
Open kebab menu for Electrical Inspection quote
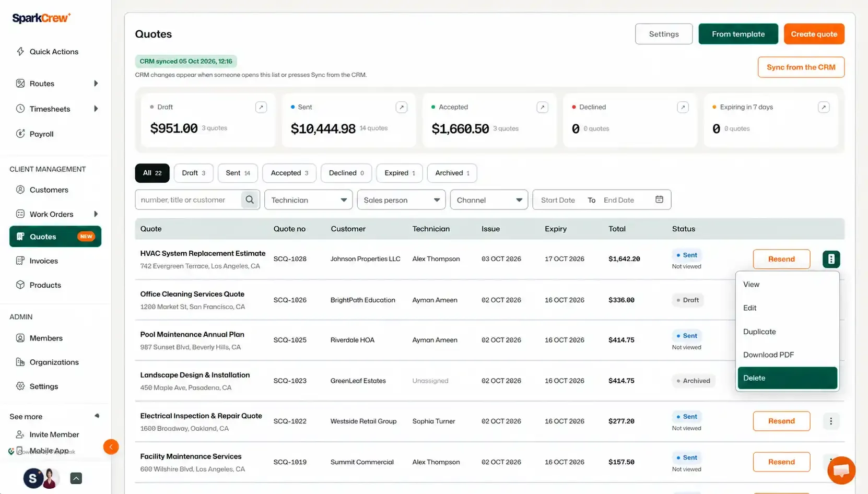(x=831, y=421)
